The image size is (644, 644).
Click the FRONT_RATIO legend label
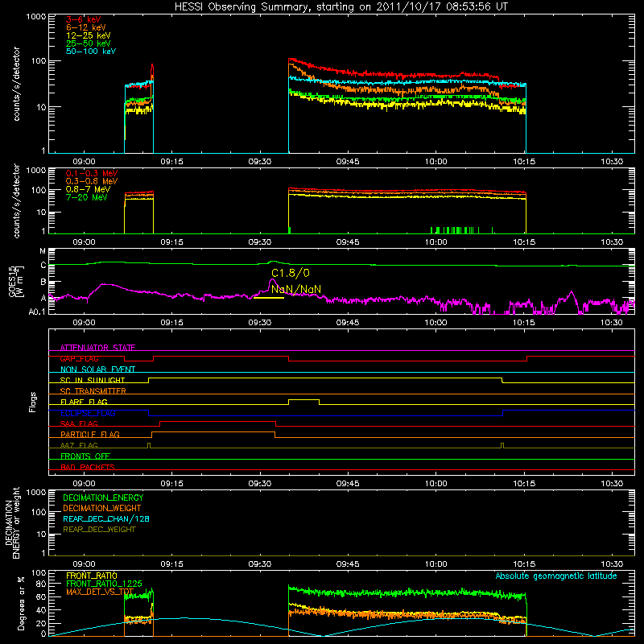[92, 576]
